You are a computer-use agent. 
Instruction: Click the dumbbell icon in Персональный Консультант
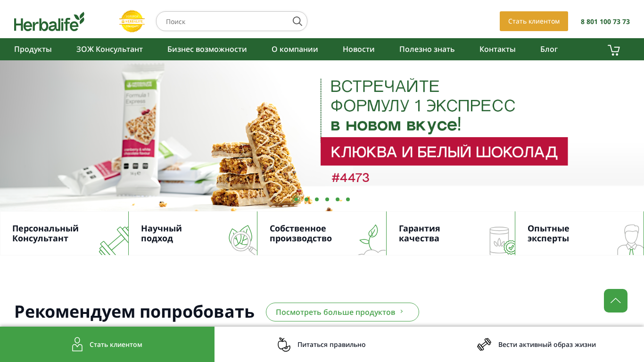114,241
